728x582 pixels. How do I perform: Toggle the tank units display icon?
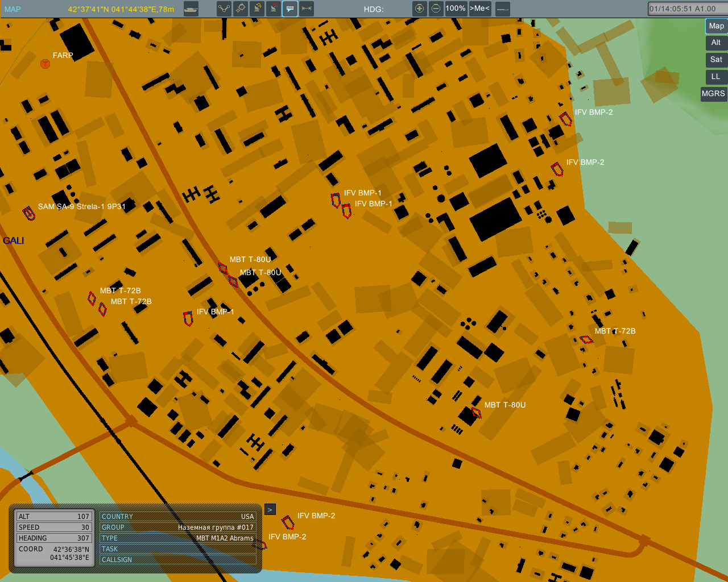(x=191, y=9)
